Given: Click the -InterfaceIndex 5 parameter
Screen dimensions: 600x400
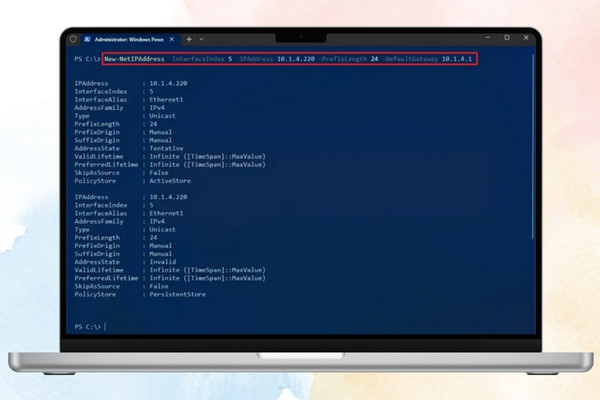Looking at the screenshot, I should 200,59.
